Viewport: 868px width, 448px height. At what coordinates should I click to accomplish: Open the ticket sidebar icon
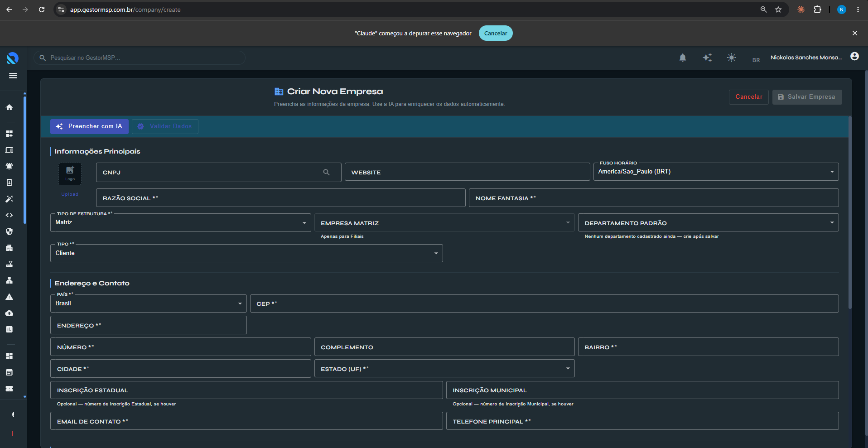pos(9,389)
